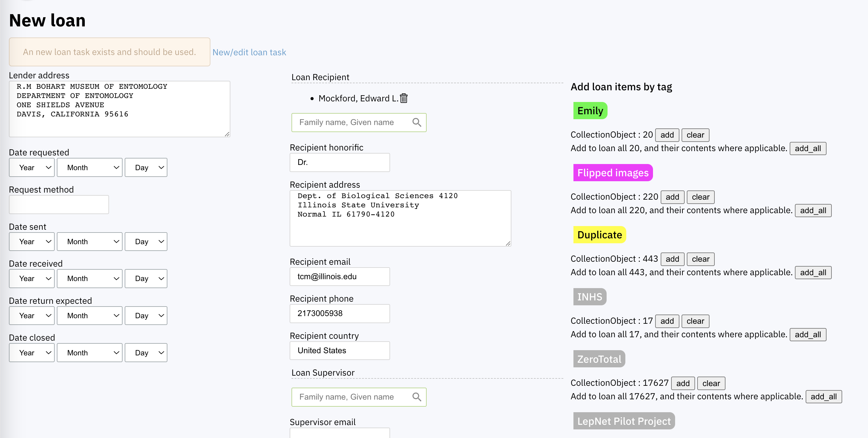Click inside the Lender address text area

(119, 108)
